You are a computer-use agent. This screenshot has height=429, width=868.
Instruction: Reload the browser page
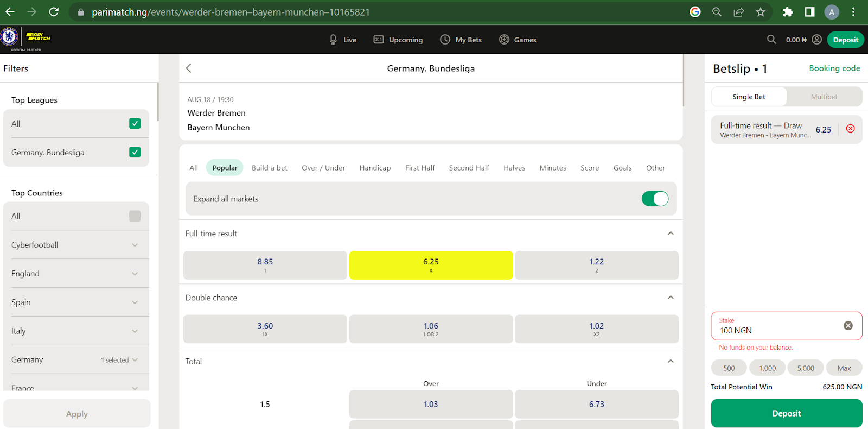54,12
